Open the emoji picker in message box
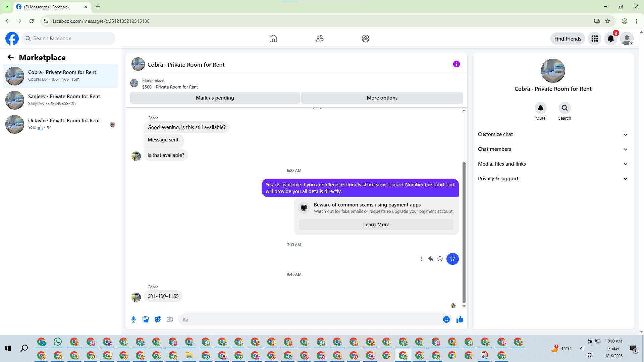The width and height of the screenshot is (644, 362). (446, 319)
